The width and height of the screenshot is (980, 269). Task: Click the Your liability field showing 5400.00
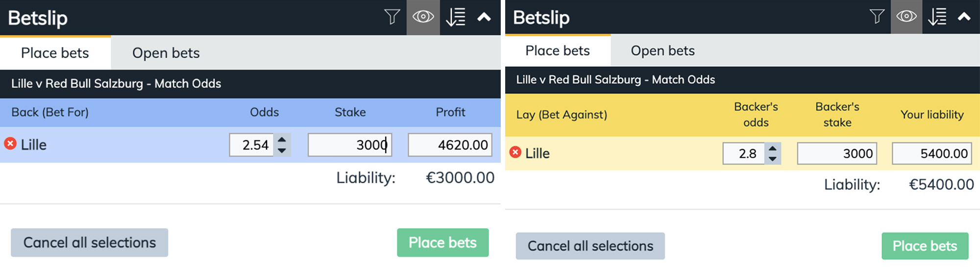931,154
